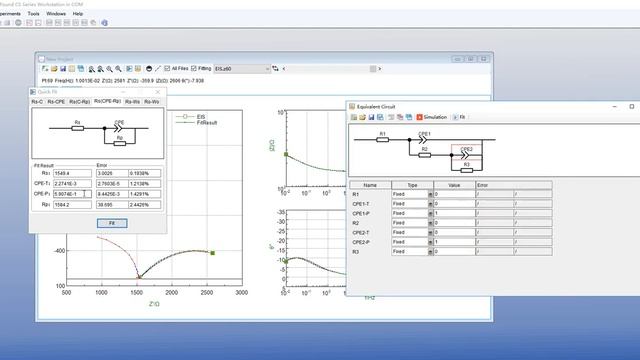This screenshot has width=640, height=360.
Task: Click Fit in Equivalent Circuit toolbar
Action: coord(459,117)
